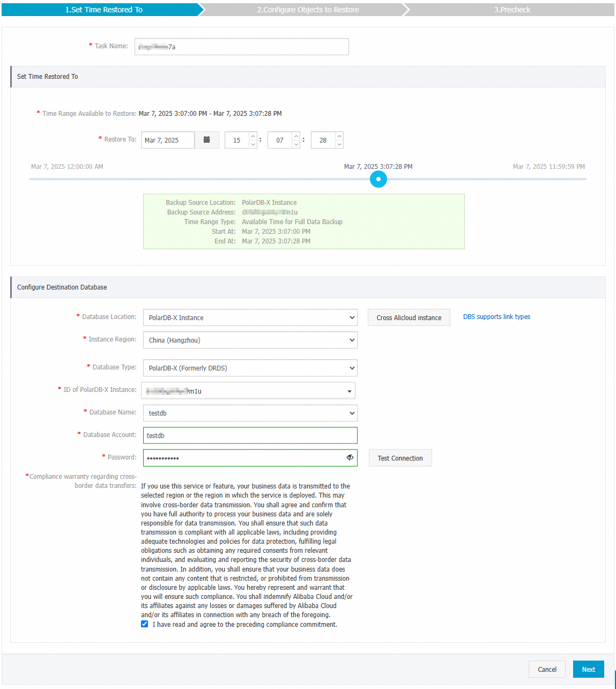The height and width of the screenshot is (689, 616).
Task: Click the minute field showing 07
Action: [280, 140]
